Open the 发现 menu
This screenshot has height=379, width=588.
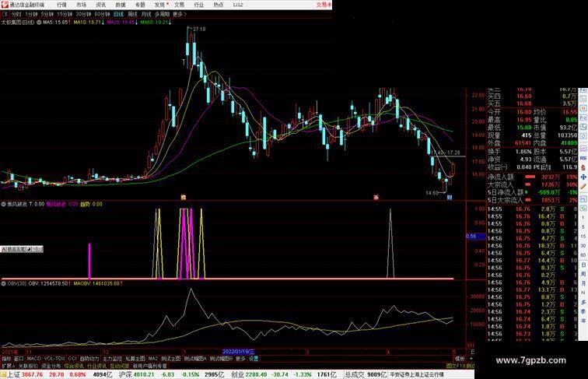(159, 5)
